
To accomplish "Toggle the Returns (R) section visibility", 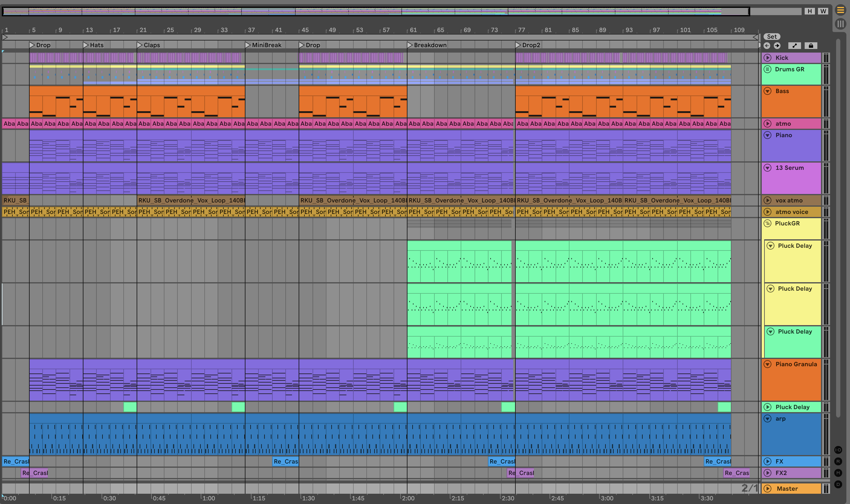I will pyautogui.click(x=838, y=462).
